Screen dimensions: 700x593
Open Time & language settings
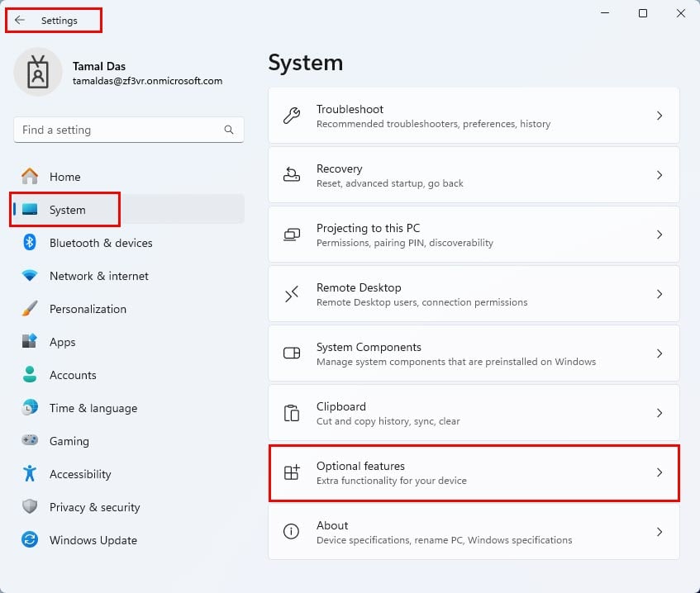(93, 408)
